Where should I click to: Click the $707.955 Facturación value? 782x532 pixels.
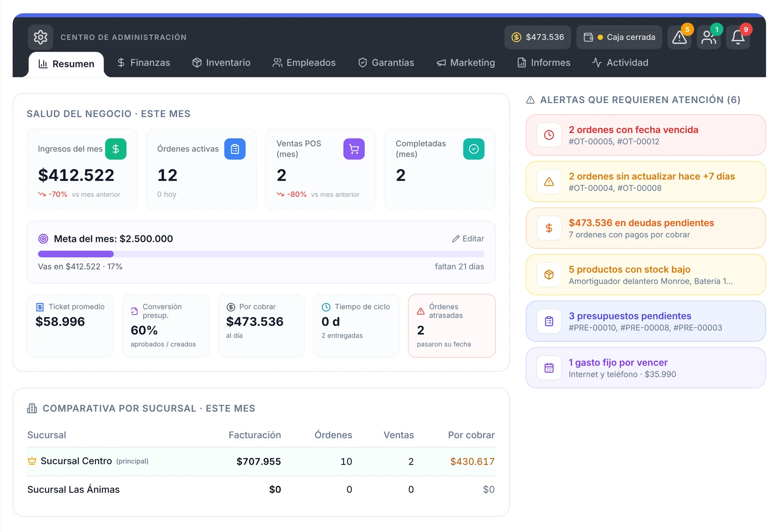[x=259, y=462]
